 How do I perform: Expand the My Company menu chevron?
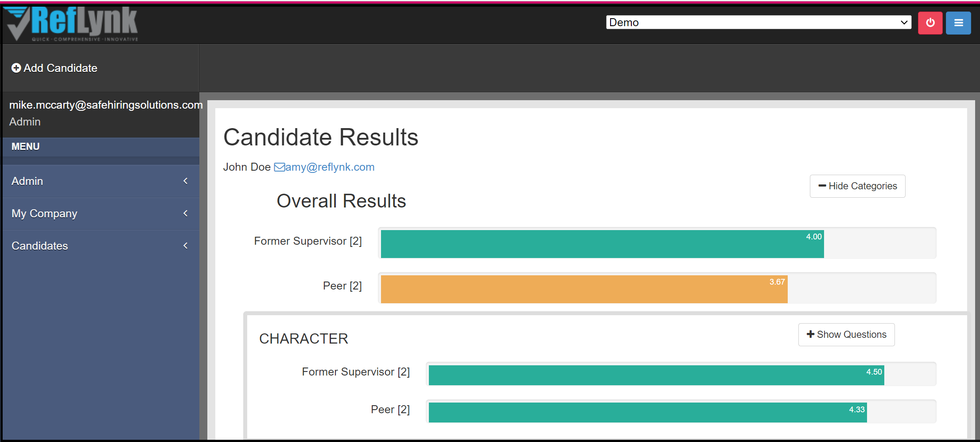pyautogui.click(x=186, y=213)
